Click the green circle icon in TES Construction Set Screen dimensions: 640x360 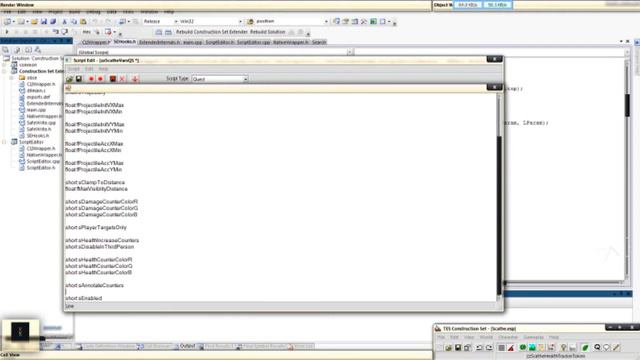(x=523, y=348)
